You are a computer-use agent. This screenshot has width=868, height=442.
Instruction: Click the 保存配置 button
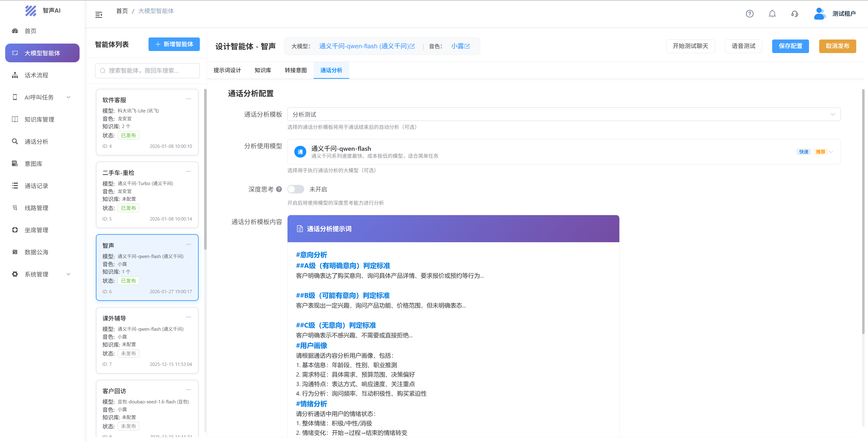[790, 46]
